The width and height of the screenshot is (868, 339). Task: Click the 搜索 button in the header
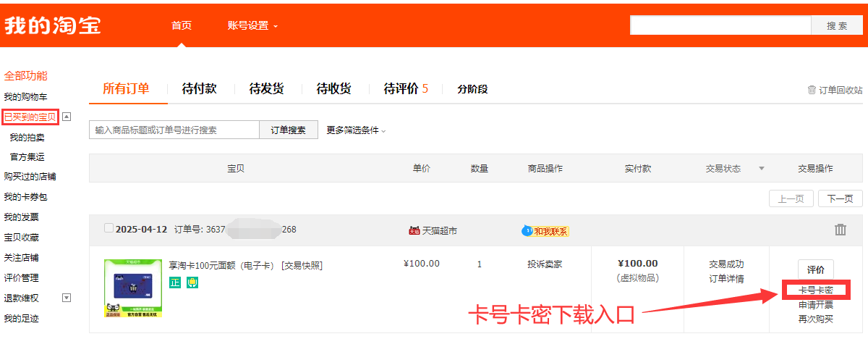coord(837,25)
